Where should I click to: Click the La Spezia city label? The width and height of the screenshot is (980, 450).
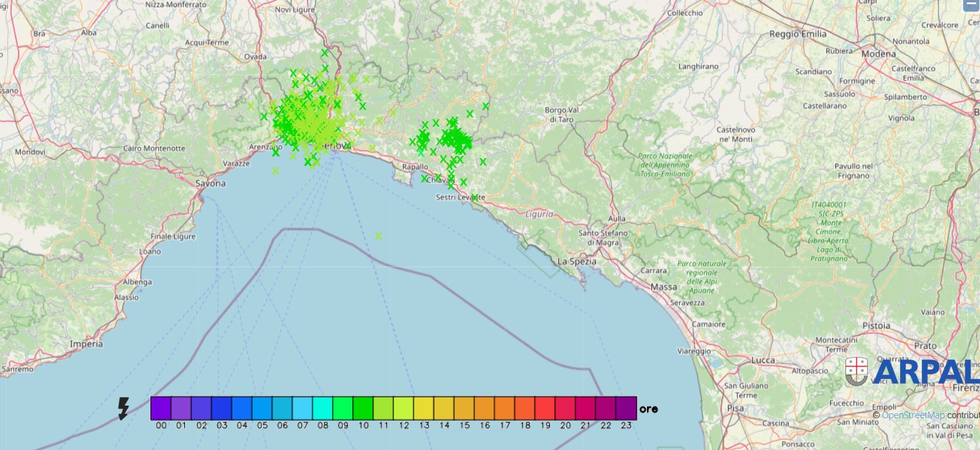click(x=576, y=261)
